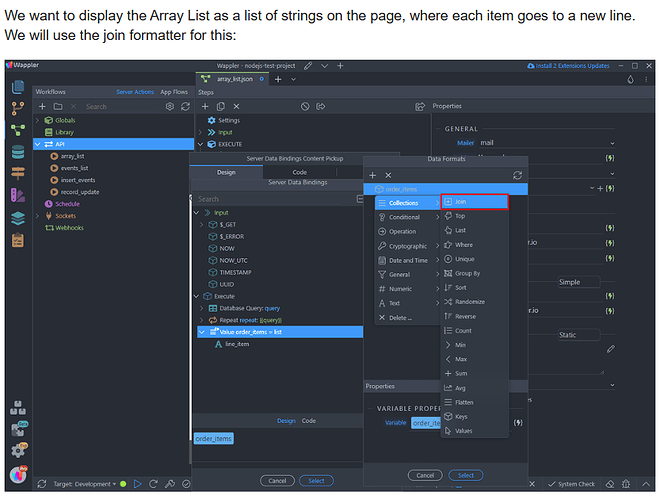660x500 pixels.
Task: Open the bug debug icon in status bar
Action: pyautogui.click(x=626, y=484)
